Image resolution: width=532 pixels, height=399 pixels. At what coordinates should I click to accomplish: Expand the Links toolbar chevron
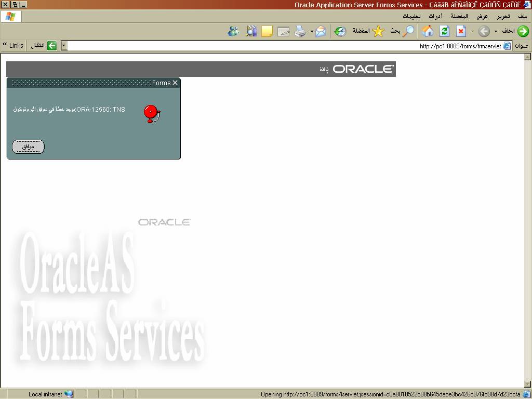pos(5,45)
